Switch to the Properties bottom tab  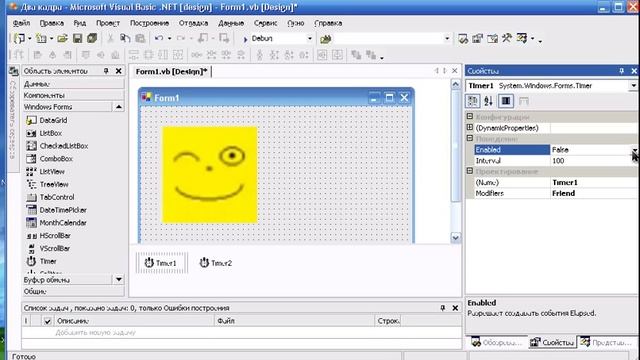pyautogui.click(x=552, y=342)
